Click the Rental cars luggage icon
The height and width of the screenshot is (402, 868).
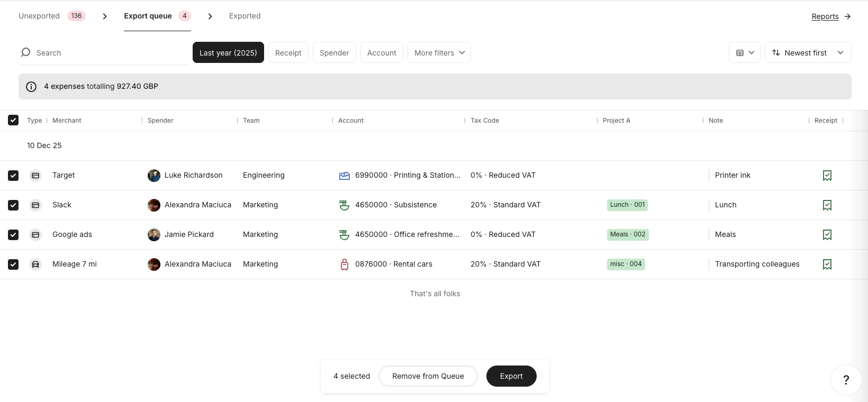point(345,264)
